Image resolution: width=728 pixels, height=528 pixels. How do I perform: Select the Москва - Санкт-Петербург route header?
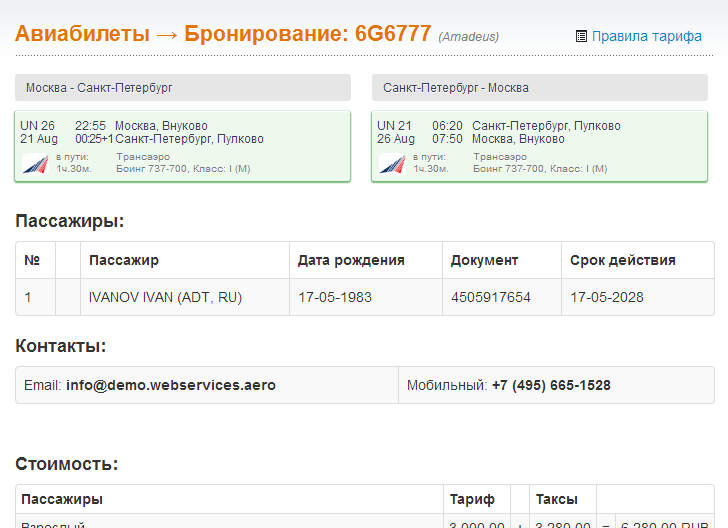[182, 87]
